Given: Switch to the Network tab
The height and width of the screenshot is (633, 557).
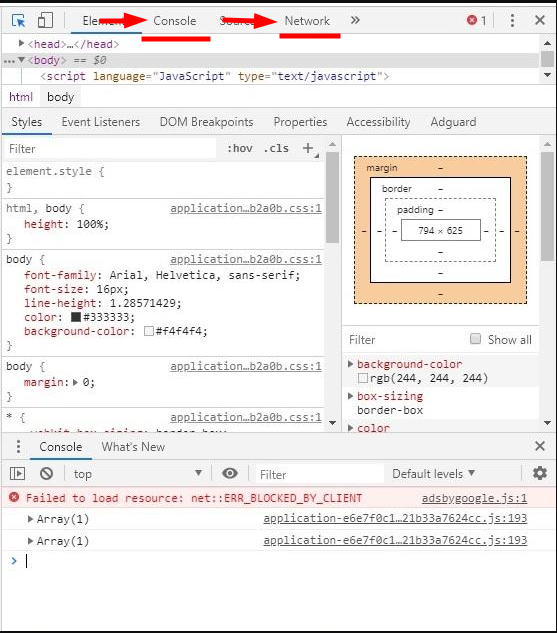Looking at the screenshot, I should 307,21.
